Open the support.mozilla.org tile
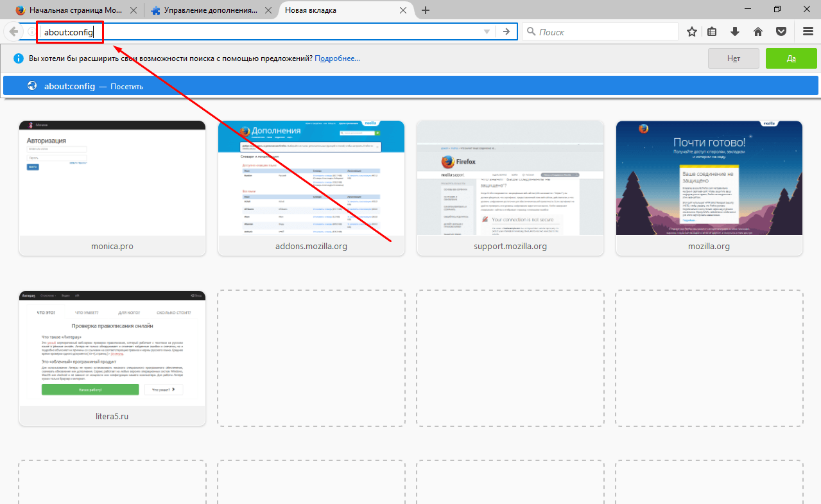 tap(510, 188)
